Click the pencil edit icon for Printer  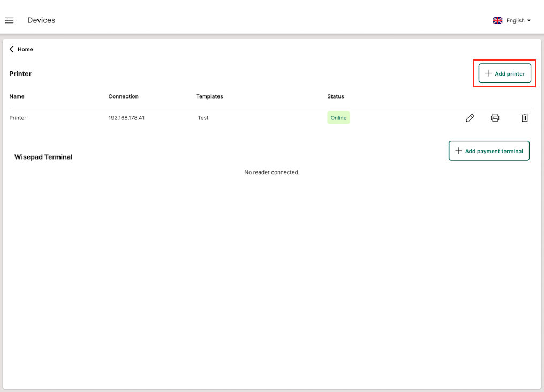click(470, 118)
